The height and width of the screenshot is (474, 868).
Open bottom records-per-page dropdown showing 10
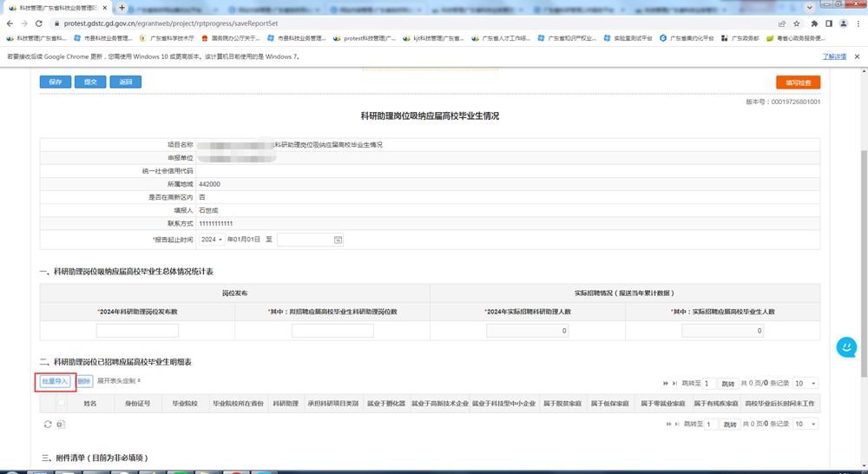point(806,425)
